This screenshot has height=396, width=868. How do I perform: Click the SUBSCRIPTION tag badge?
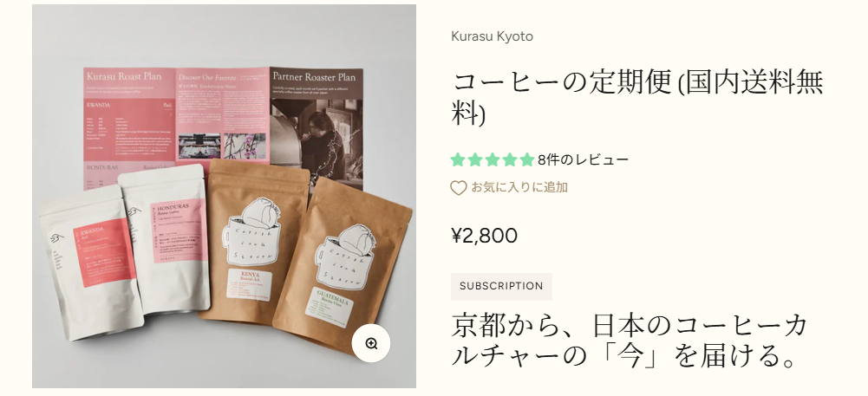pyautogui.click(x=501, y=287)
